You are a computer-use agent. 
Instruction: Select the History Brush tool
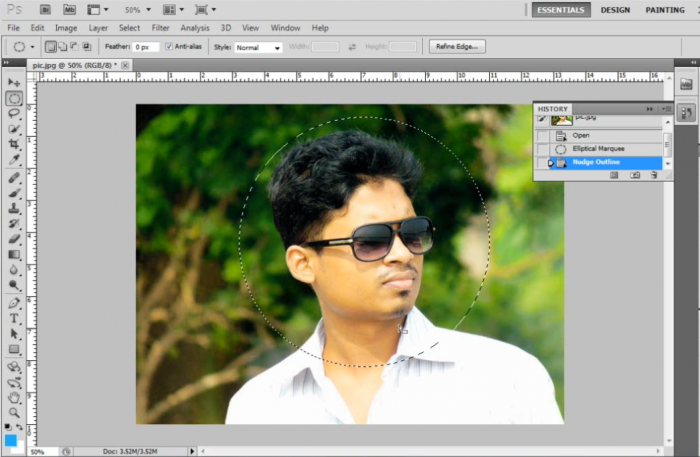click(14, 223)
